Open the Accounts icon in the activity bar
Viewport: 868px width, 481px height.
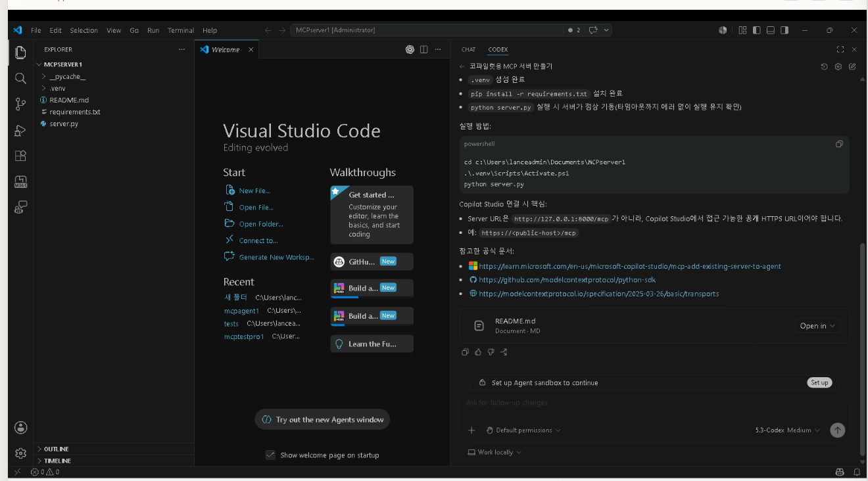coord(20,428)
